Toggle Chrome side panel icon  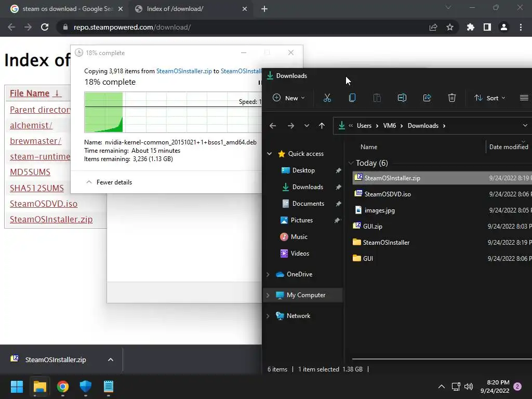(x=487, y=27)
